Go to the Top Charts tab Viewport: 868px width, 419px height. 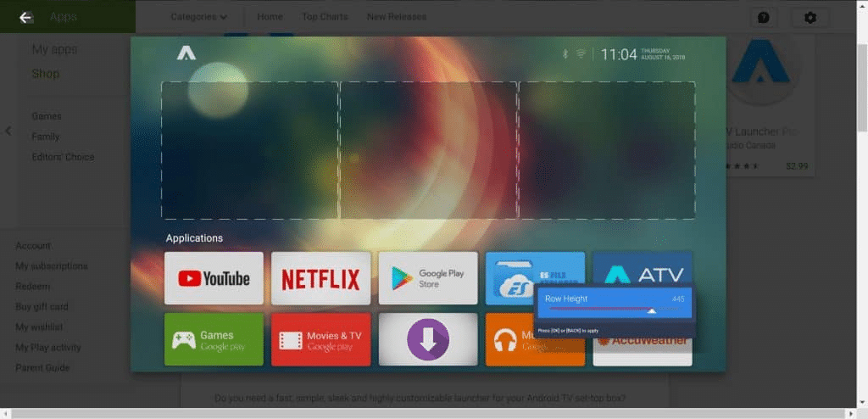coord(325,17)
